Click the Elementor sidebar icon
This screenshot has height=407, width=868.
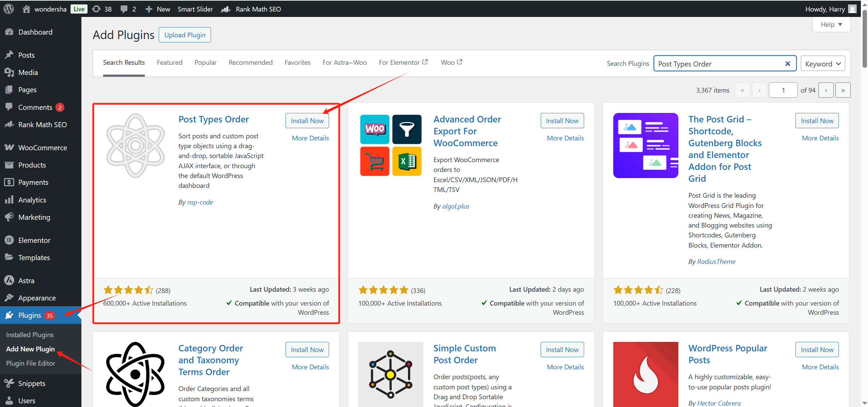9,240
